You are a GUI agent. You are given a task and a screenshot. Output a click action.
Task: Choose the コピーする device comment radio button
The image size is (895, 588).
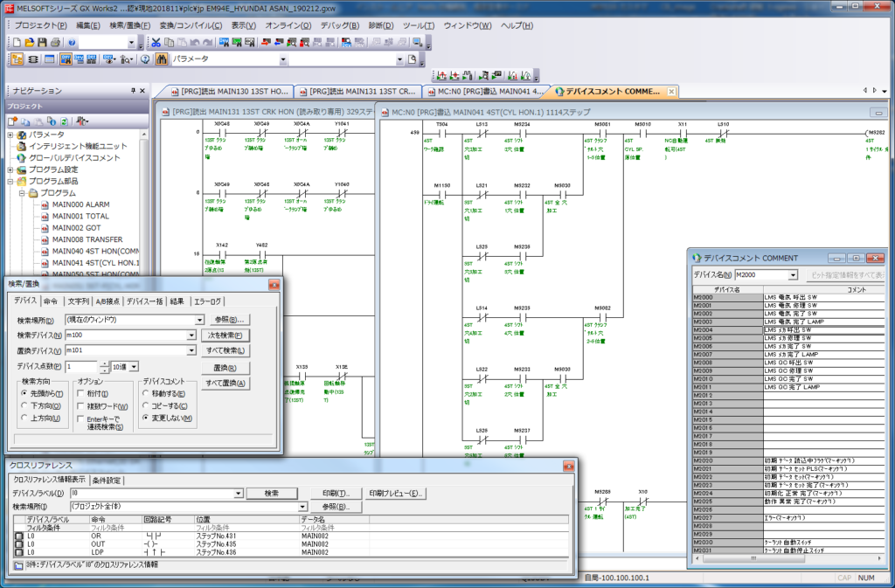(x=147, y=406)
